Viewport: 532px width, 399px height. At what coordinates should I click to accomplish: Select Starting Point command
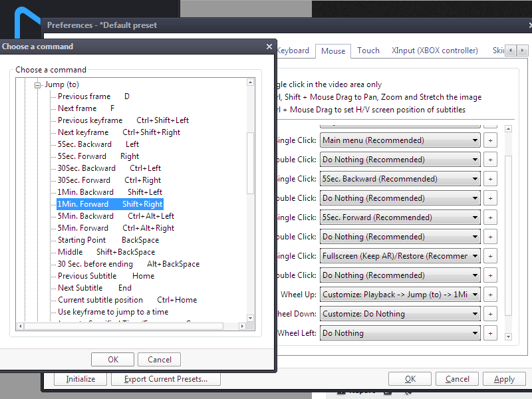click(x=108, y=240)
